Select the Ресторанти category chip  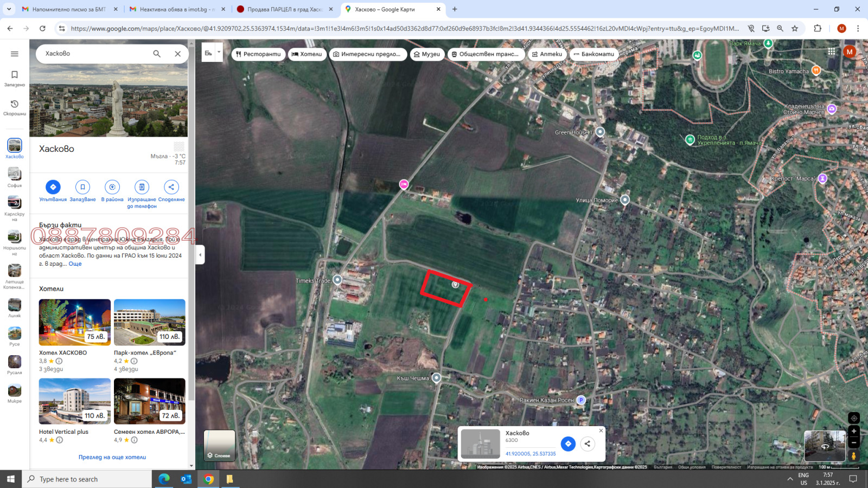click(258, 54)
